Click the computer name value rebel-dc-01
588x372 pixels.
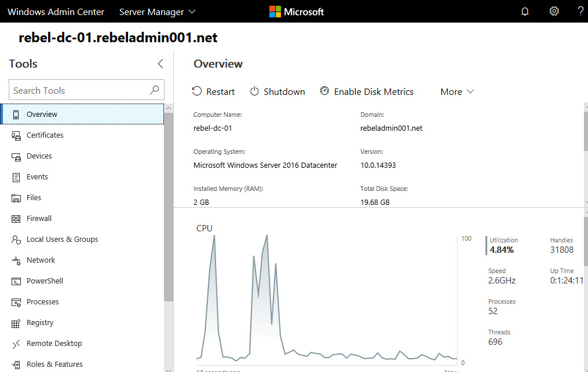[213, 128]
